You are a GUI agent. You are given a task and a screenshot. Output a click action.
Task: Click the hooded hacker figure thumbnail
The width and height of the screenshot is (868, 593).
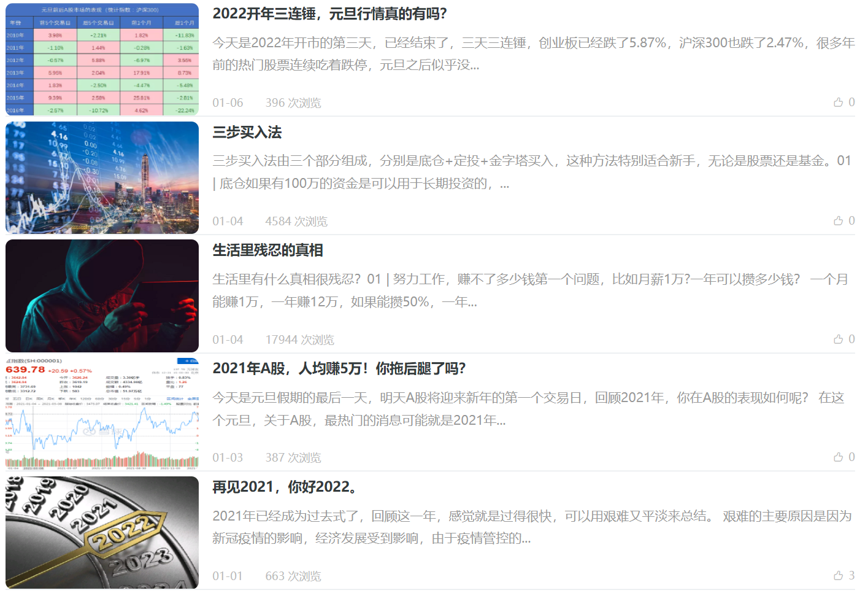coord(102,296)
